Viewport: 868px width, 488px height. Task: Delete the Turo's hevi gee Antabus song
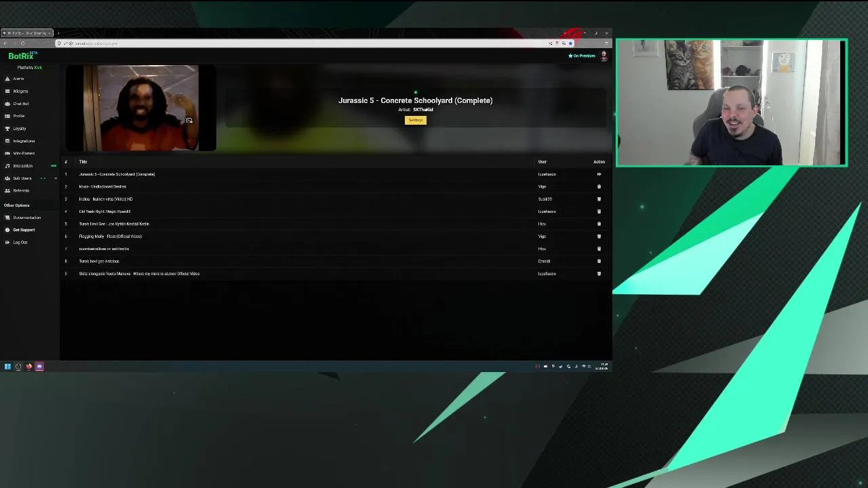(x=599, y=261)
